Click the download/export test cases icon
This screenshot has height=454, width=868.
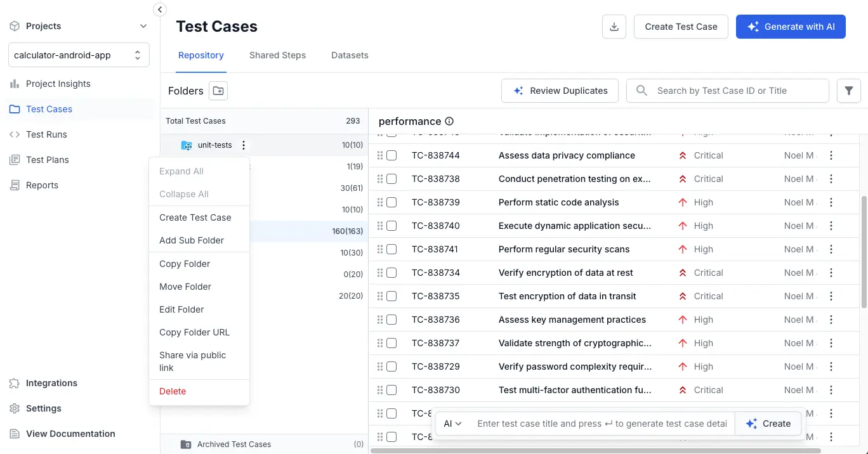614,27
